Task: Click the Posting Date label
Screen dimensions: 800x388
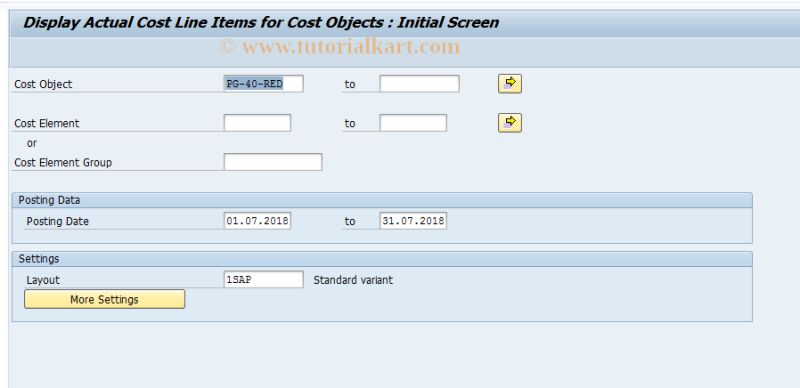Action: [58, 222]
